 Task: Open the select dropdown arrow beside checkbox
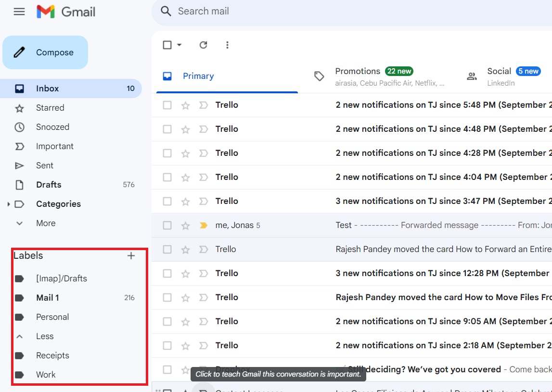click(x=179, y=45)
